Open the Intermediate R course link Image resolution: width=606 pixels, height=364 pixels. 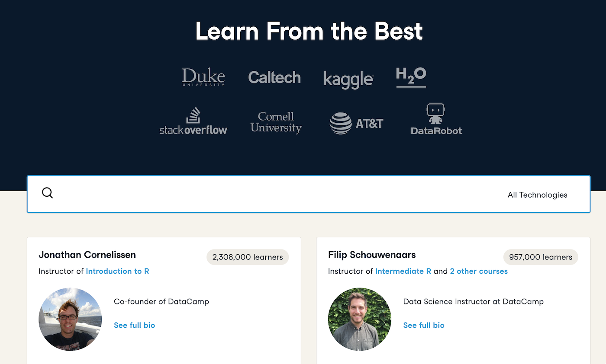click(403, 271)
